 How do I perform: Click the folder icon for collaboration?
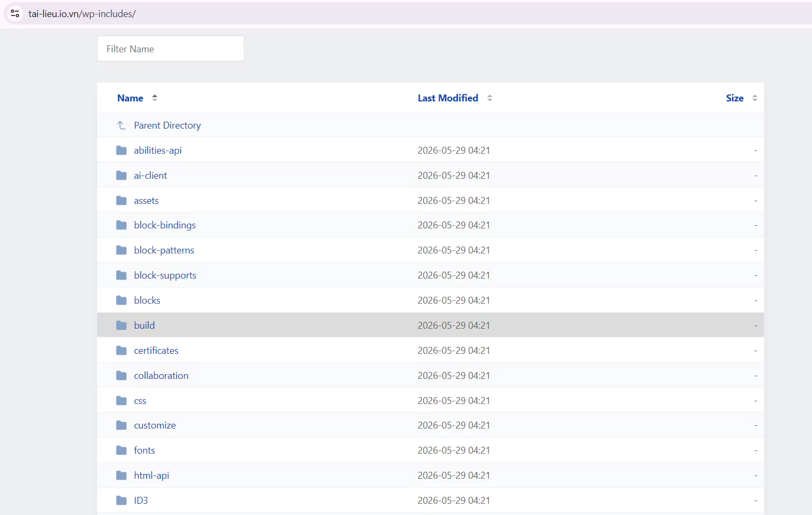122,376
